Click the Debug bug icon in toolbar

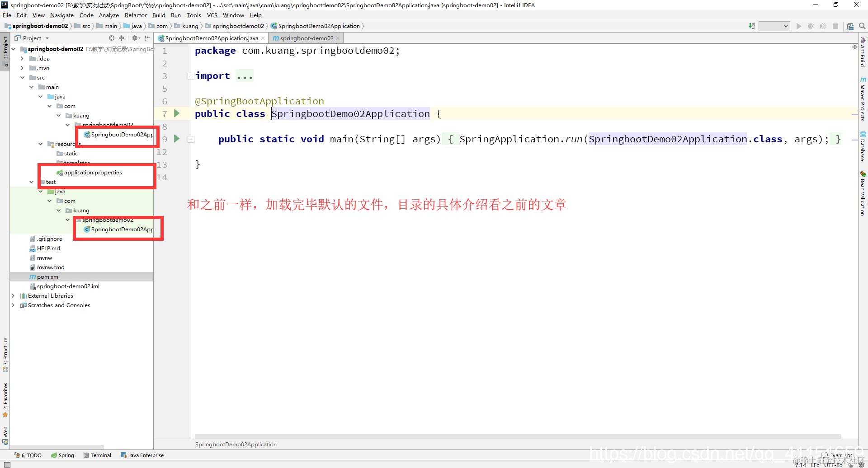click(811, 26)
